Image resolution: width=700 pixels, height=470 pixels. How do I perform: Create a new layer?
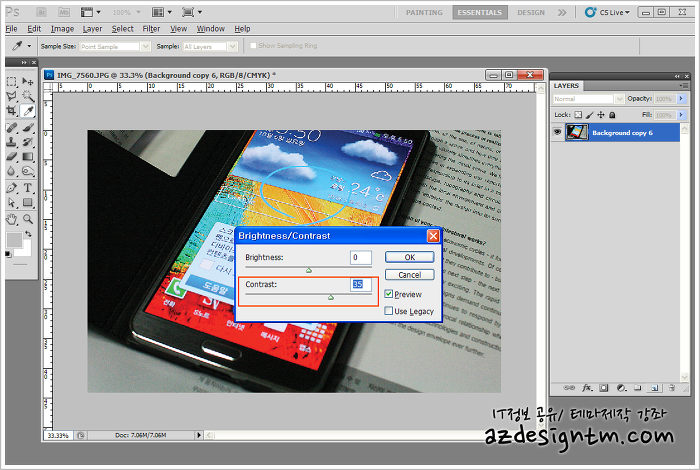pyautogui.click(x=654, y=387)
